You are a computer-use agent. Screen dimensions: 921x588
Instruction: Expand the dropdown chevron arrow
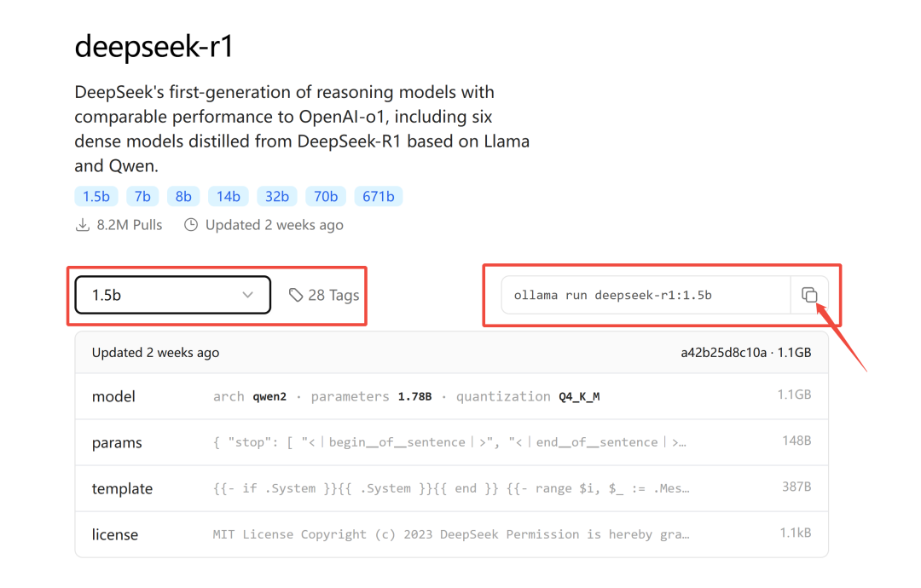[248, 295]
